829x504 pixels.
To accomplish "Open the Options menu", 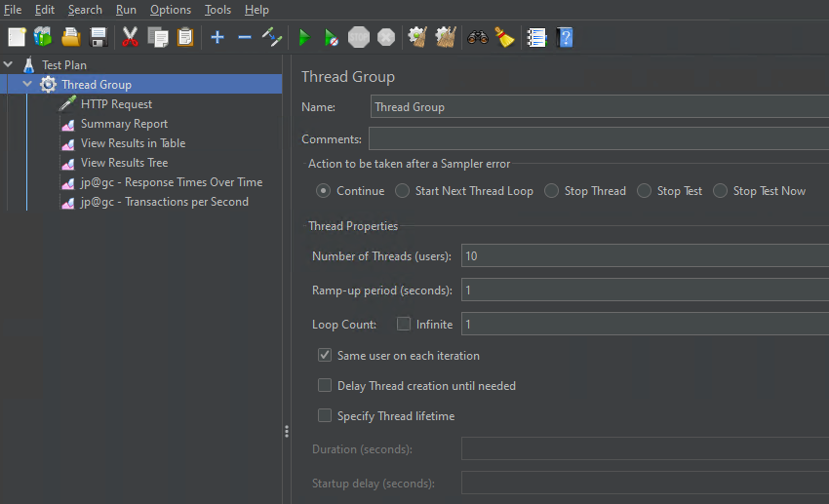I will (x=171, y=10).
